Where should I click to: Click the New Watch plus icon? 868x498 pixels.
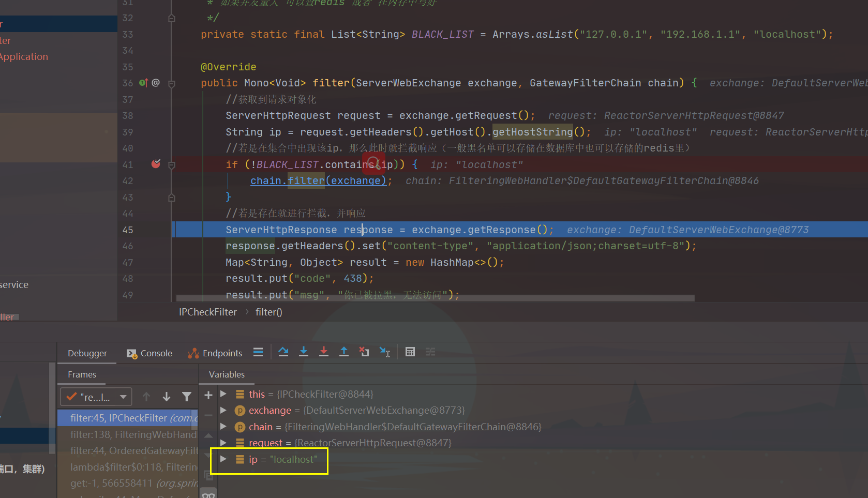(x=208, y=396)
